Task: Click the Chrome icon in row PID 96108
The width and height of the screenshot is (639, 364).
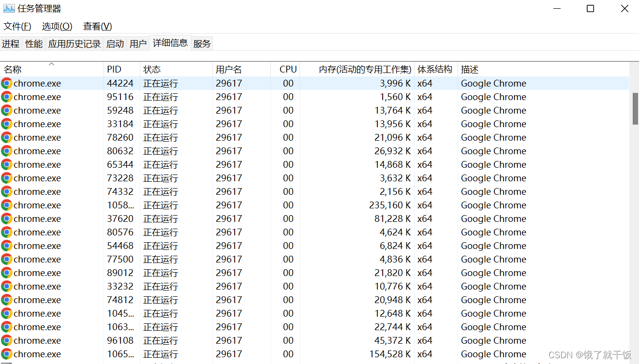Action: [x=7, y=340]
